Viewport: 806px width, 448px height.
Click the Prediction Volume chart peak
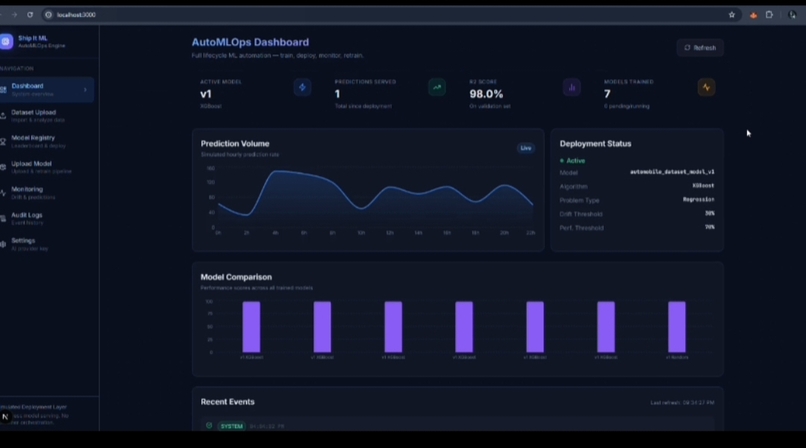click(x=277, y=172)
